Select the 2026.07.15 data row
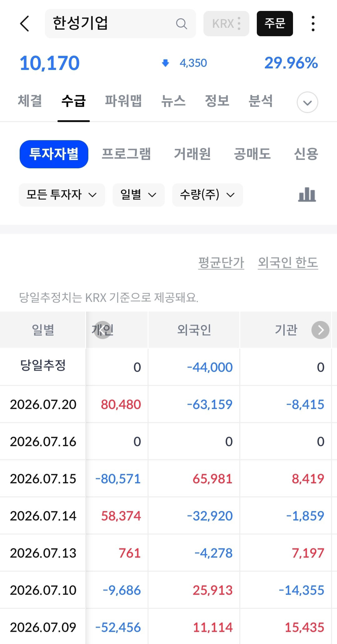 [x=168, y=479]
